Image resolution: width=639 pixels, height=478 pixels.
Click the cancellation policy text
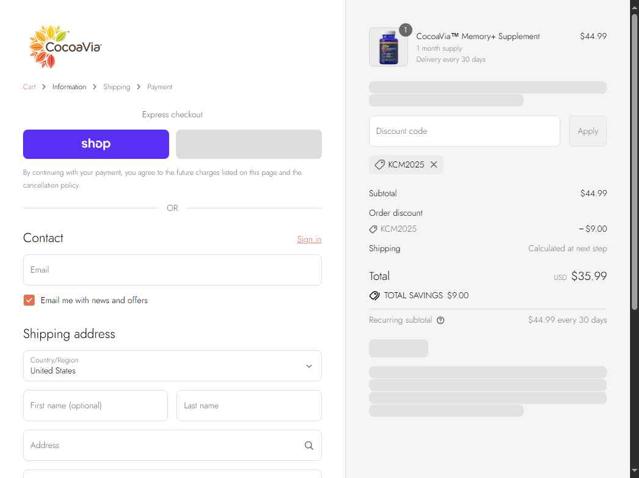pyautogui.click(x=51, y=185)
